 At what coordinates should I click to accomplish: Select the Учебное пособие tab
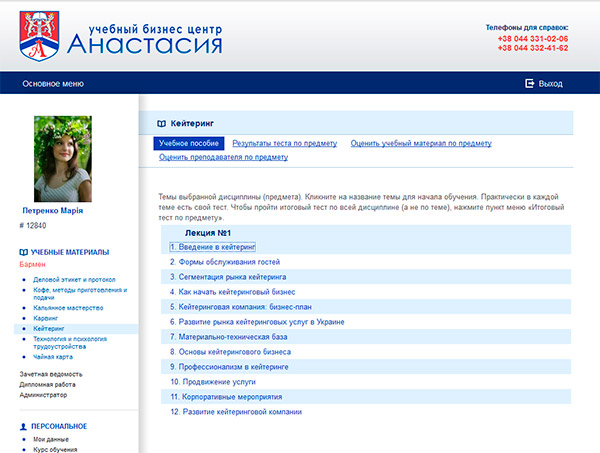pos(188,144)
